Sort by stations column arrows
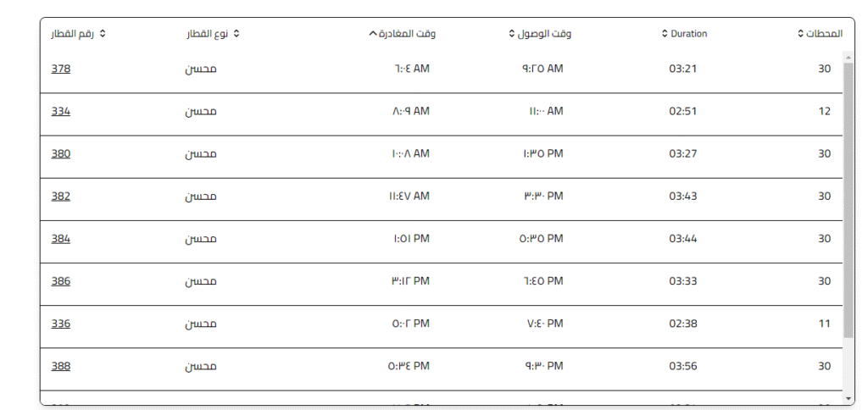This screenshot has width=868, height=410. [800, 34]
